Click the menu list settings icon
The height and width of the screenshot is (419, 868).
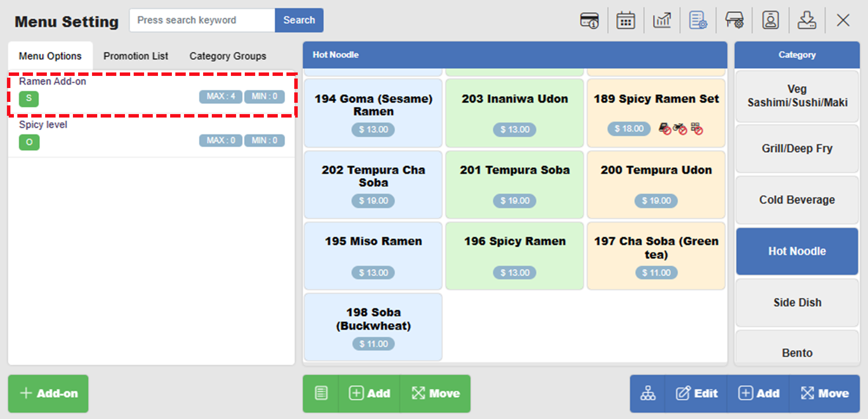[698, 20]
